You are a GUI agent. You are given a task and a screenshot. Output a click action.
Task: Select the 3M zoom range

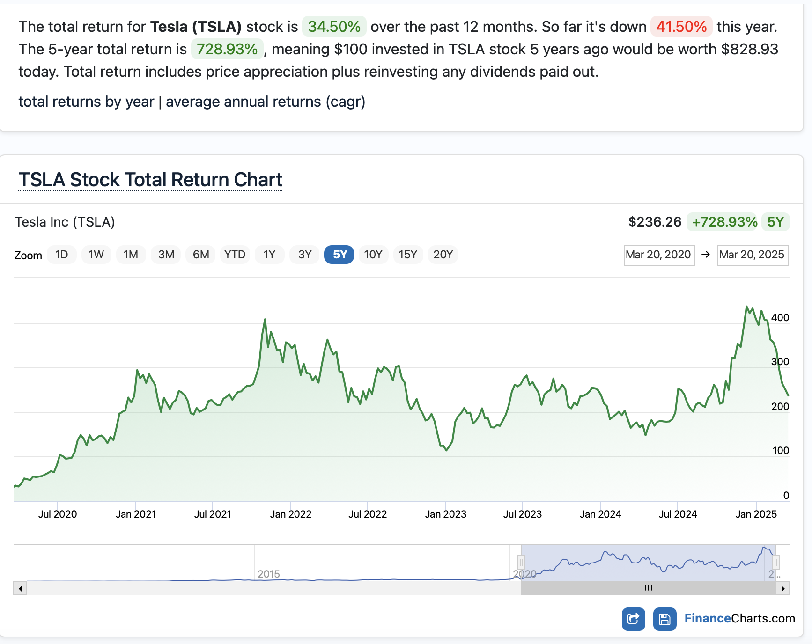click(166, 255)
